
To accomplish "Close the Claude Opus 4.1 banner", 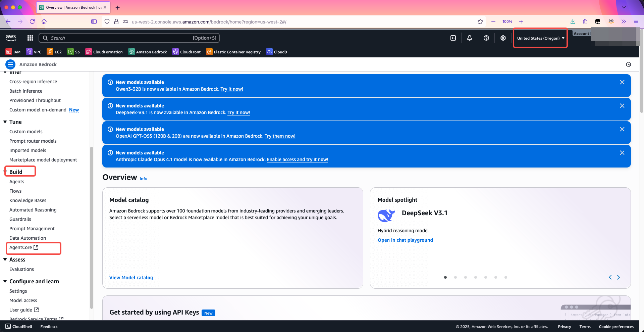I will [x=622, y=153].
